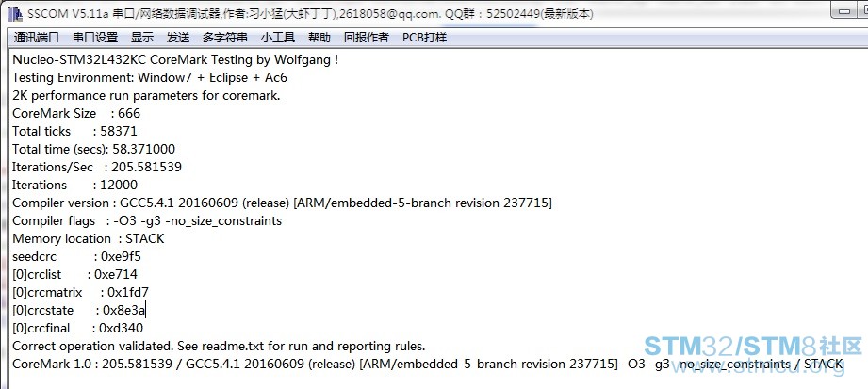Click the '[0]crcstate : 0x8e3a' line
868x389 pixels.
coord(79,310)
